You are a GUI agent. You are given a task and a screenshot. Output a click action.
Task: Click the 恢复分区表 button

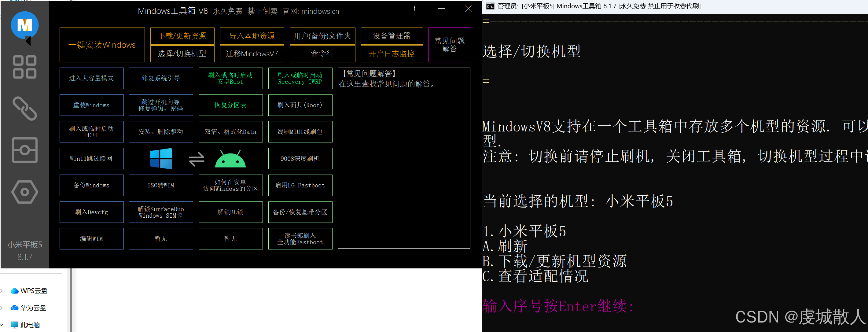coord(230,105)
